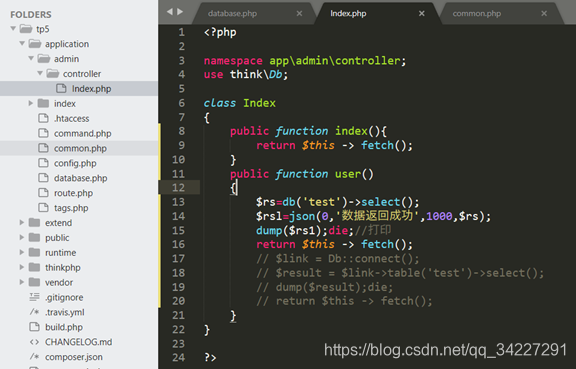Switch to the common.php tab
This screenshot has width=576, height=369.
coord(476,14)
